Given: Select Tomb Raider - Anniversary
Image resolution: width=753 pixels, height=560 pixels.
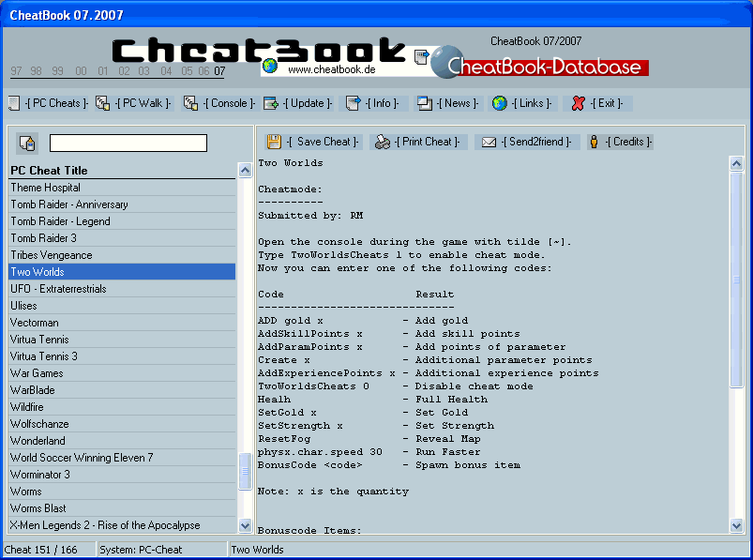Looking at the screenshot, I should (x=123, y=204).
